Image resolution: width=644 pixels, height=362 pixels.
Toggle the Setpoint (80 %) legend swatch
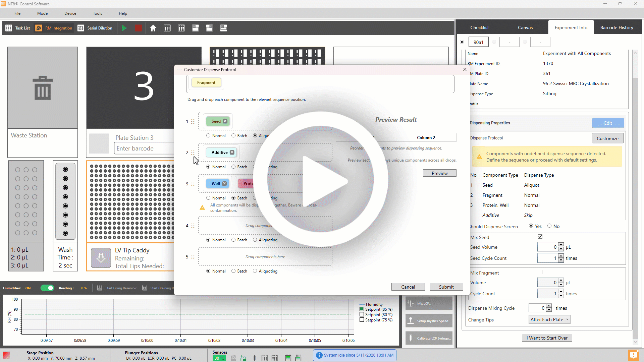362,315
